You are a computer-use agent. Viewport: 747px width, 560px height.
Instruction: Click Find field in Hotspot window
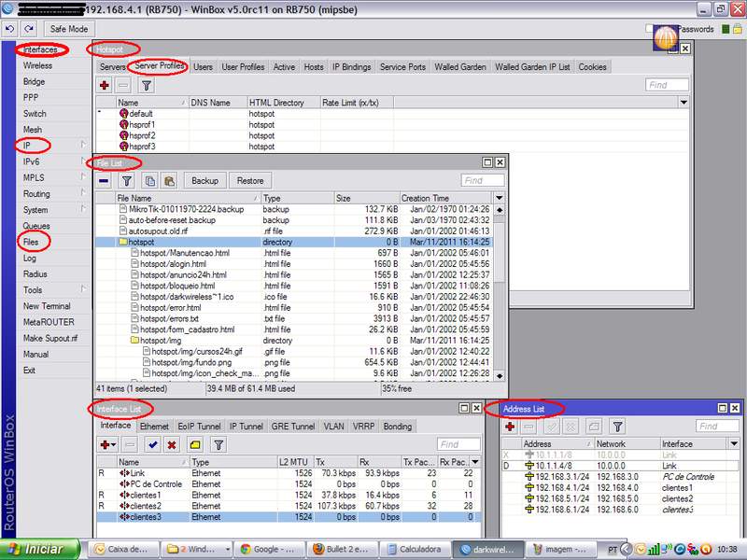point(667,85)
